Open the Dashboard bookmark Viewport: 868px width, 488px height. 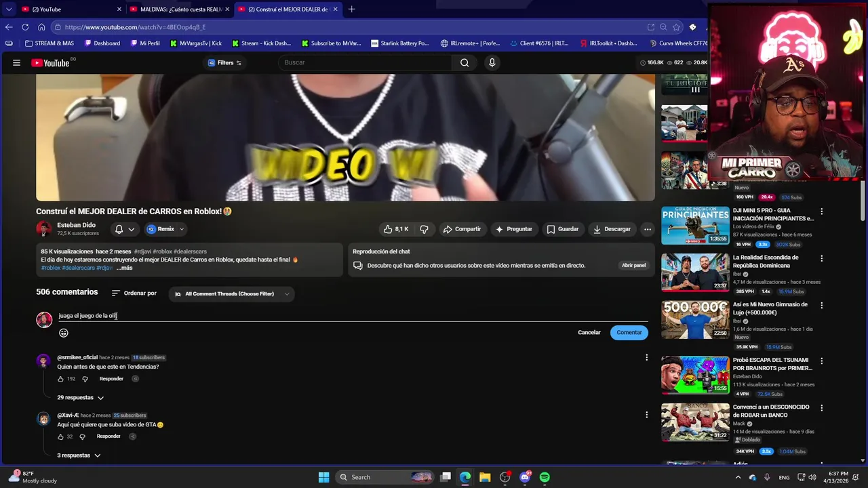click(x=102, y=43)
